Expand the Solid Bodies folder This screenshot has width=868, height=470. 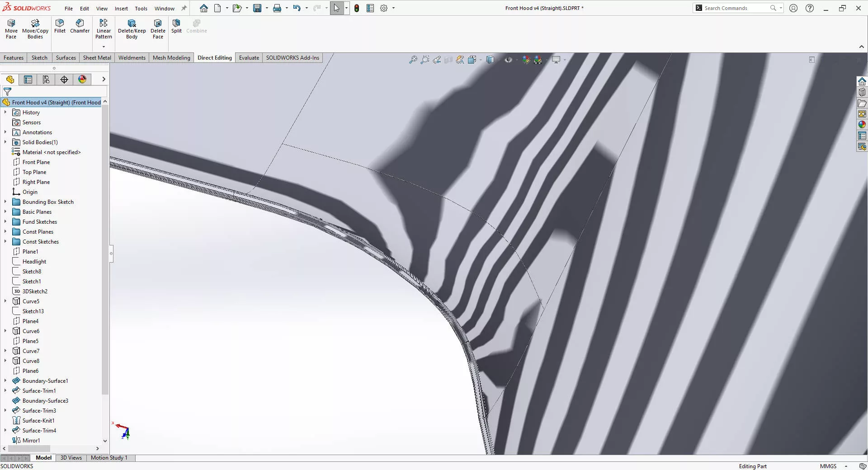pyautogui.click(x=5, y=142)
